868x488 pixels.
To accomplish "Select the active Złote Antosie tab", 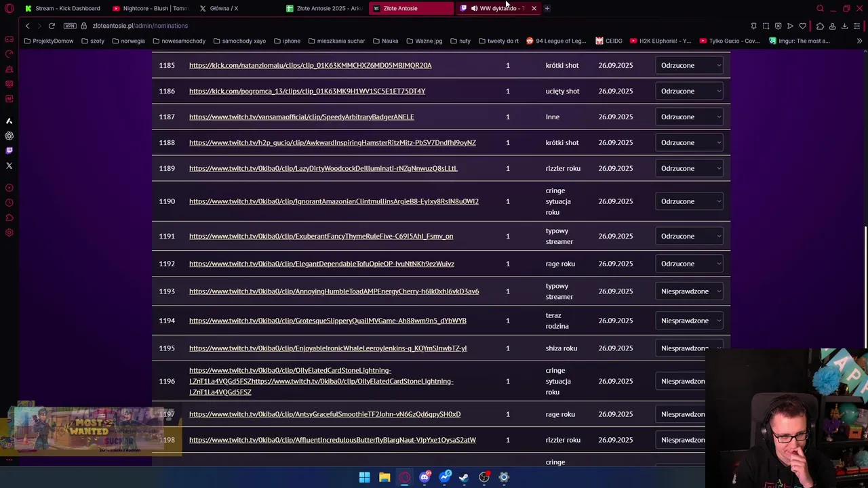I will pyautogui.click(x=411, y=8).
